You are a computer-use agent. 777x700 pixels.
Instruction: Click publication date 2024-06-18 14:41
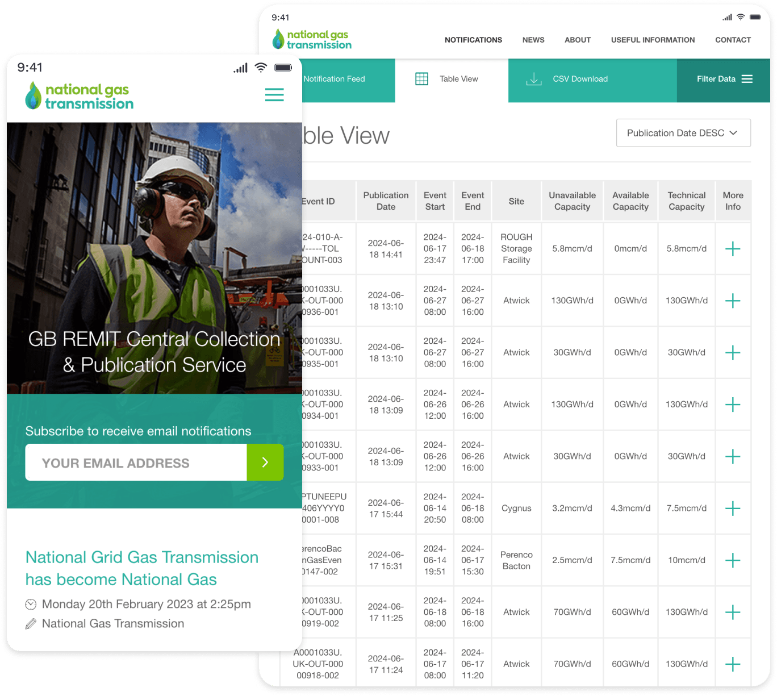coord(386,249)
